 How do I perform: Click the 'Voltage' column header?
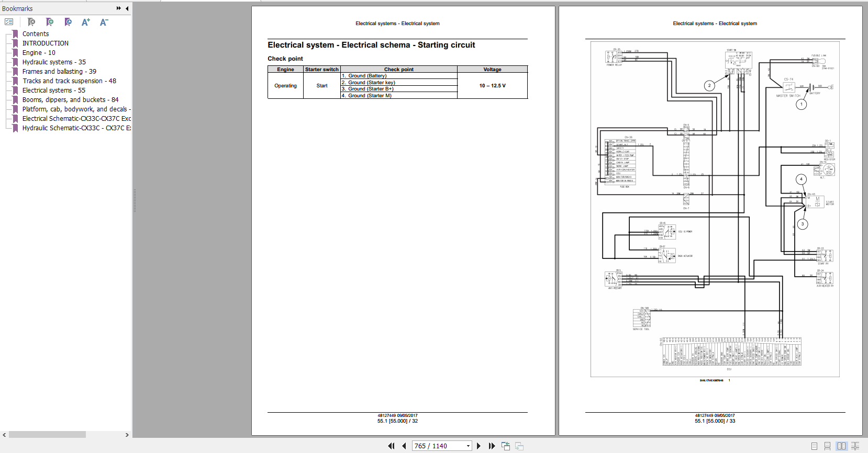click(492, 70)
